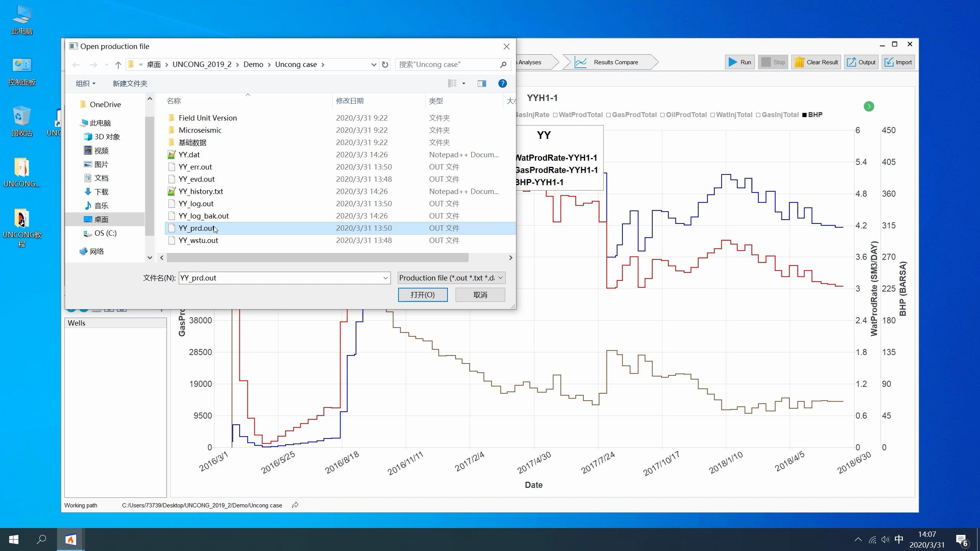Click the 取消 button
Screen dimensions: 980x551
coord(480,295)
